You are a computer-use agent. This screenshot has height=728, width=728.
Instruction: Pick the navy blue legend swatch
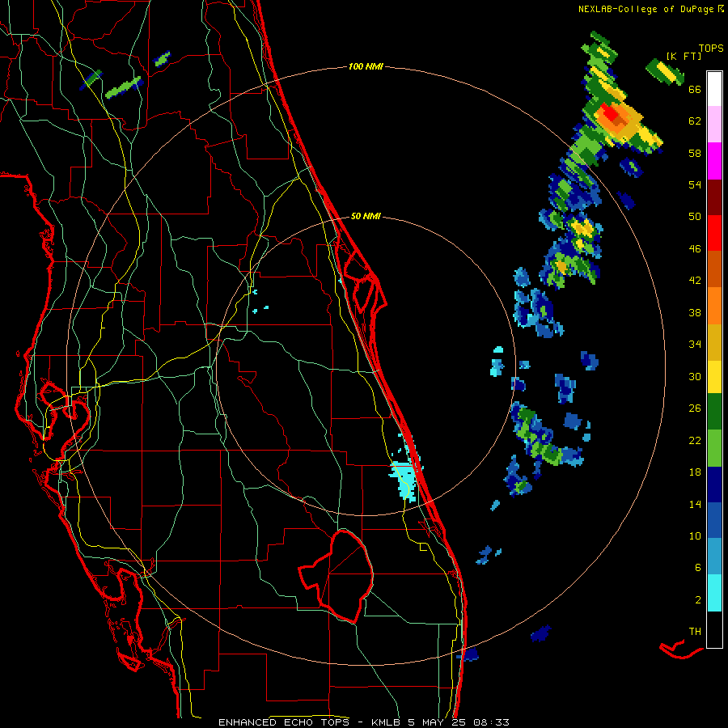tap(714, 485)
